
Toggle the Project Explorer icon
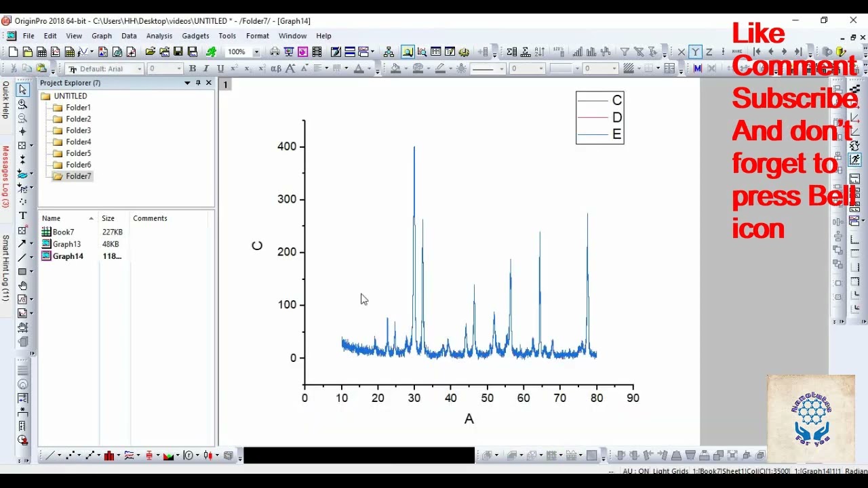[408, 52]
